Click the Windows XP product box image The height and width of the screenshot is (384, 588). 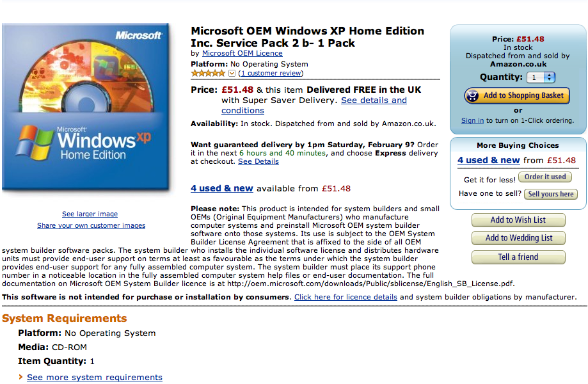click(86, 107)
